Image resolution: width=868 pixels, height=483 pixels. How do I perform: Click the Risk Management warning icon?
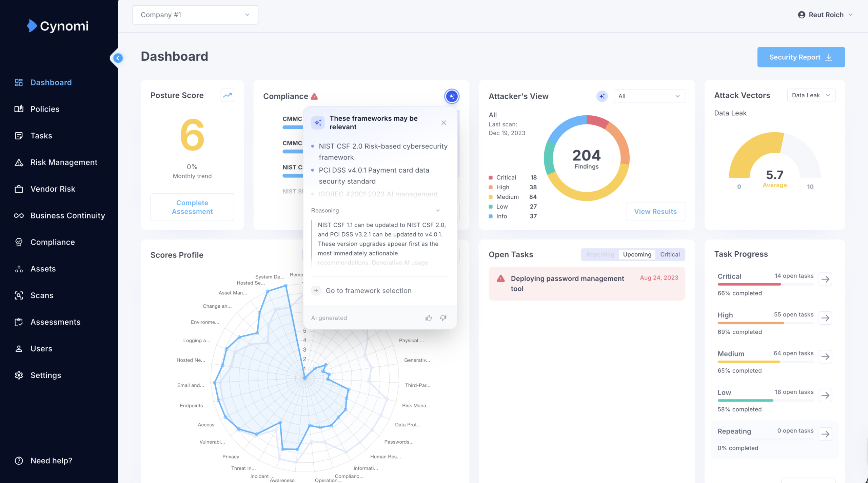[19, 162]
